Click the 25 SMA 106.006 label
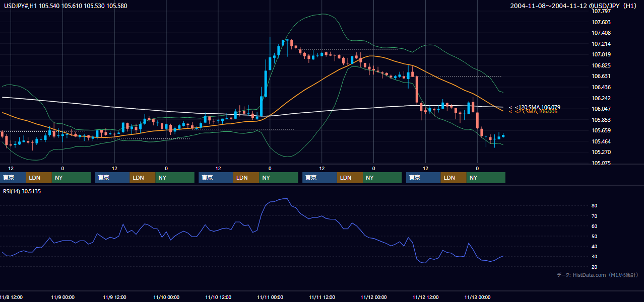This screenshot has height=302, width=644. pos(533,111)
